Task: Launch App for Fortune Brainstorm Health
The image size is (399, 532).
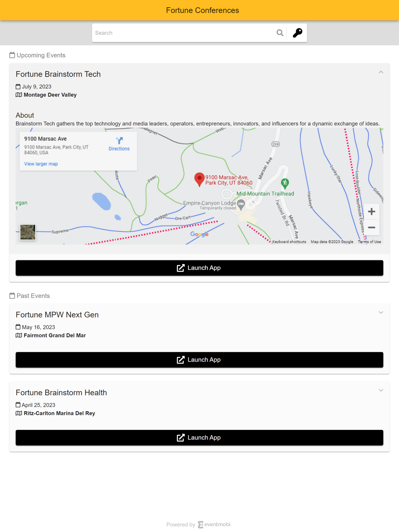Action: (199, 437)
